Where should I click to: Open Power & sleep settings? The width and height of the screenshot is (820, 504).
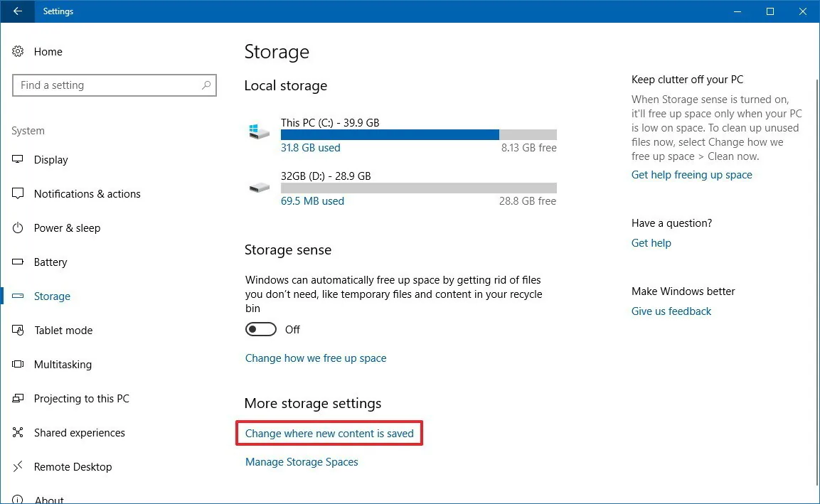[x=67, y=228]
